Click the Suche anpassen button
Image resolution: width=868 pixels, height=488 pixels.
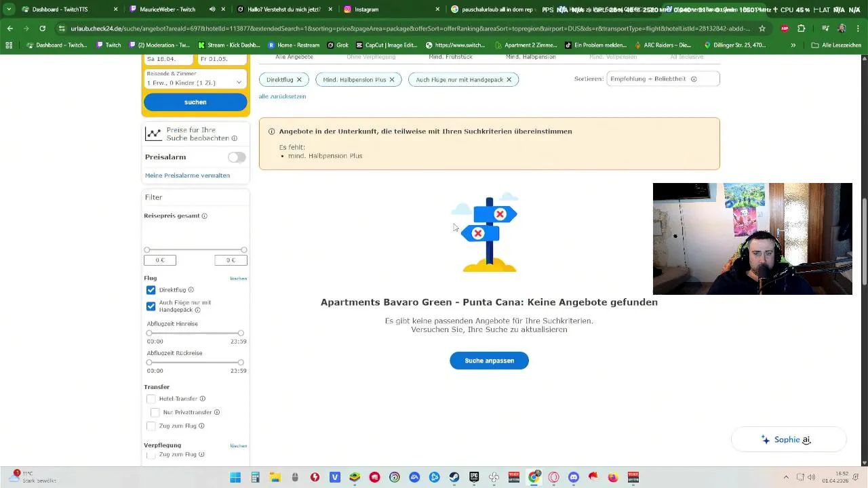489,361
